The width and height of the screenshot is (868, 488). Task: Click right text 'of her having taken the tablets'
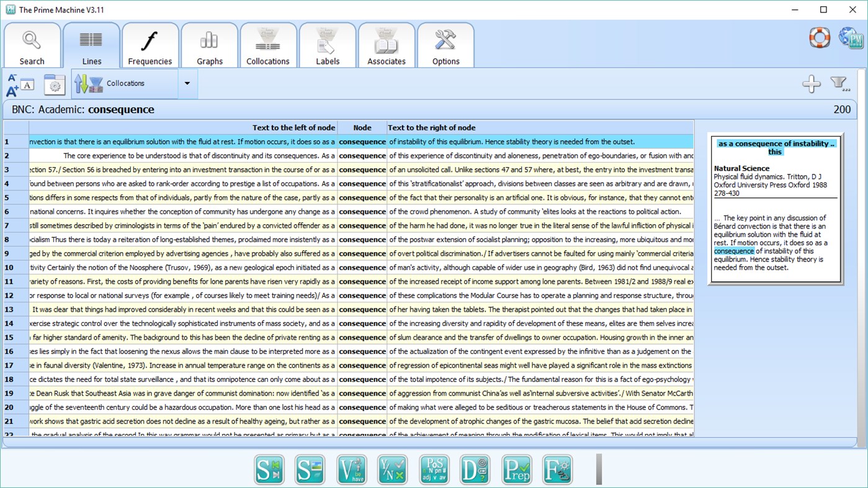[x=439, y=309]
